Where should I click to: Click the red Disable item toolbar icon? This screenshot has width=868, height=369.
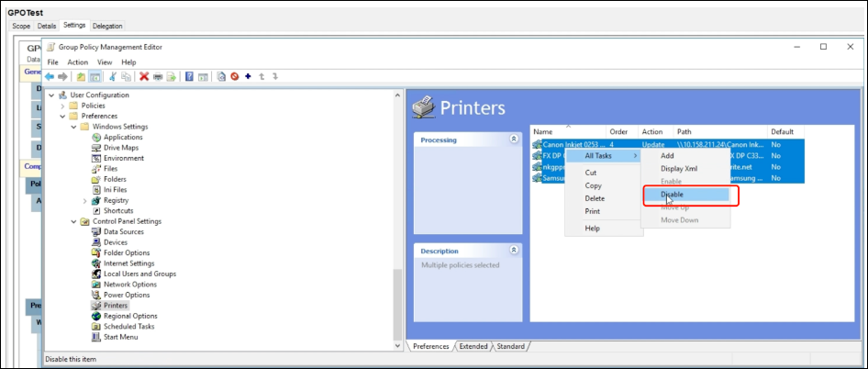coord(235,76)
